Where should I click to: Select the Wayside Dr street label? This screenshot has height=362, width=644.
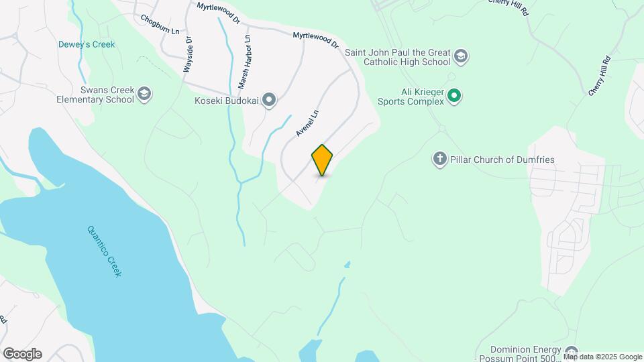pyautogui.click(x=188, y=54)
